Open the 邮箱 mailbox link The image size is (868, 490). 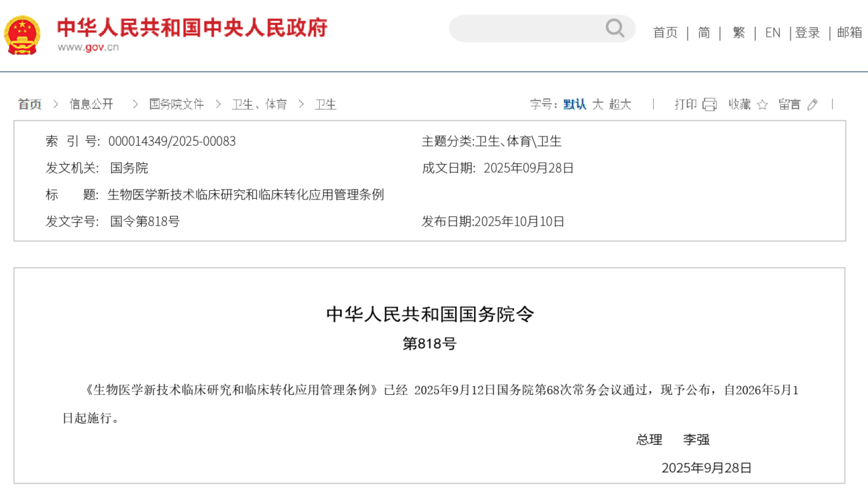pos(850,33)
